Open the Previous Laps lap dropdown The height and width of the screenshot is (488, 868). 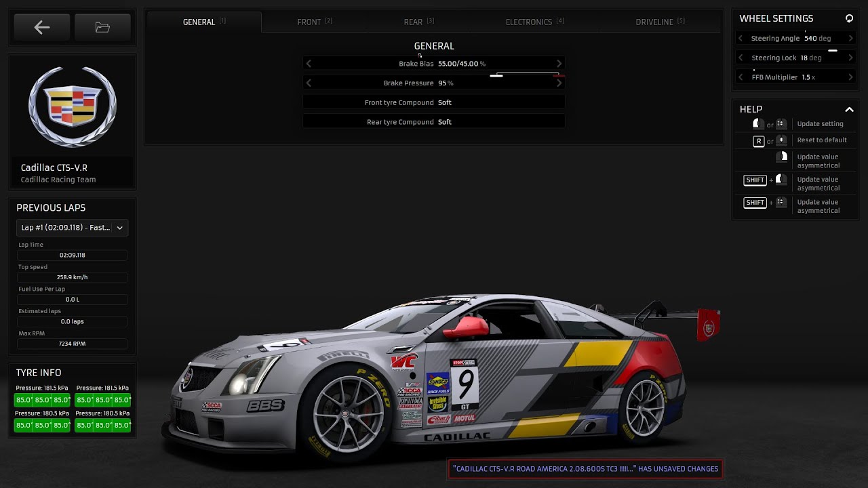pos(72,228)
